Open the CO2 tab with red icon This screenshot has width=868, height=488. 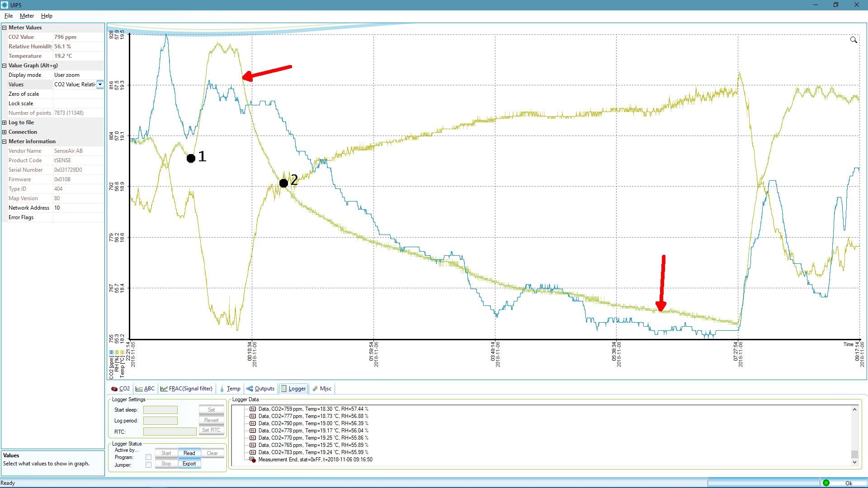click(x=120, y=389)
